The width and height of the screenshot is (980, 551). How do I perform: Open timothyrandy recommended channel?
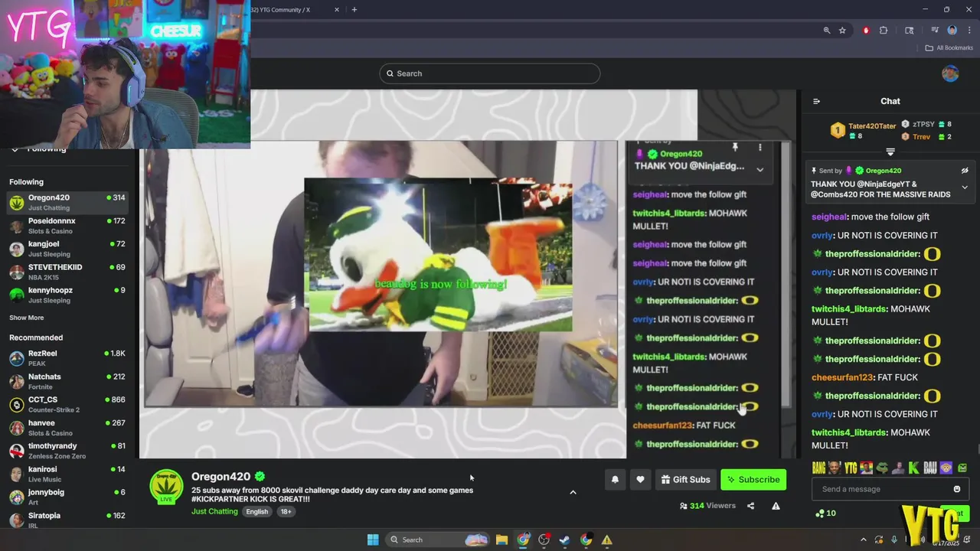click(67, 451)
